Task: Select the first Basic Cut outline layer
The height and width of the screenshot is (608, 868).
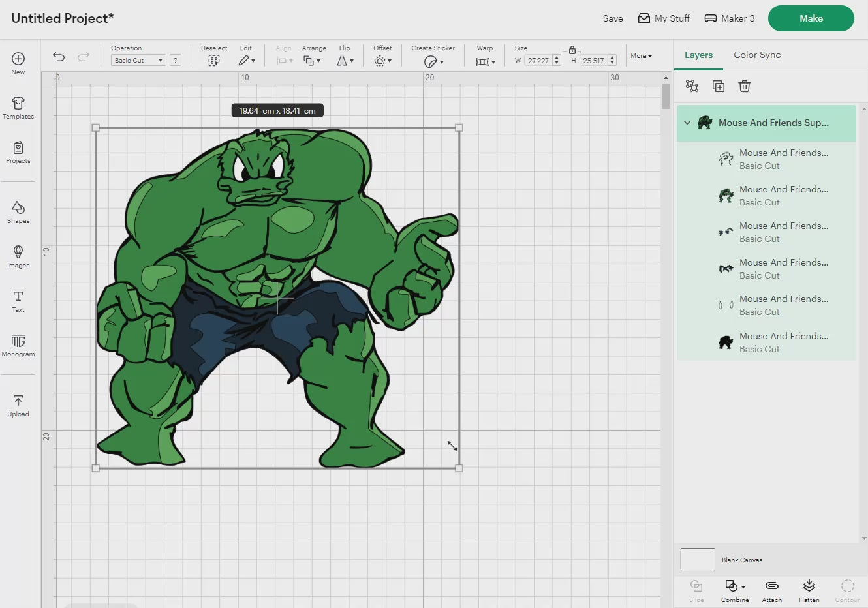Action: tap(766, 159)
